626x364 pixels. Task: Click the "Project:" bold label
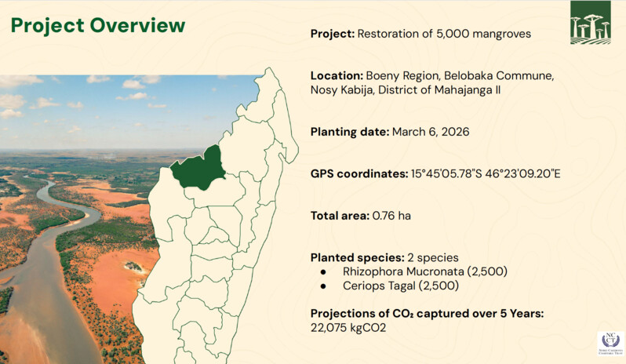333,34
